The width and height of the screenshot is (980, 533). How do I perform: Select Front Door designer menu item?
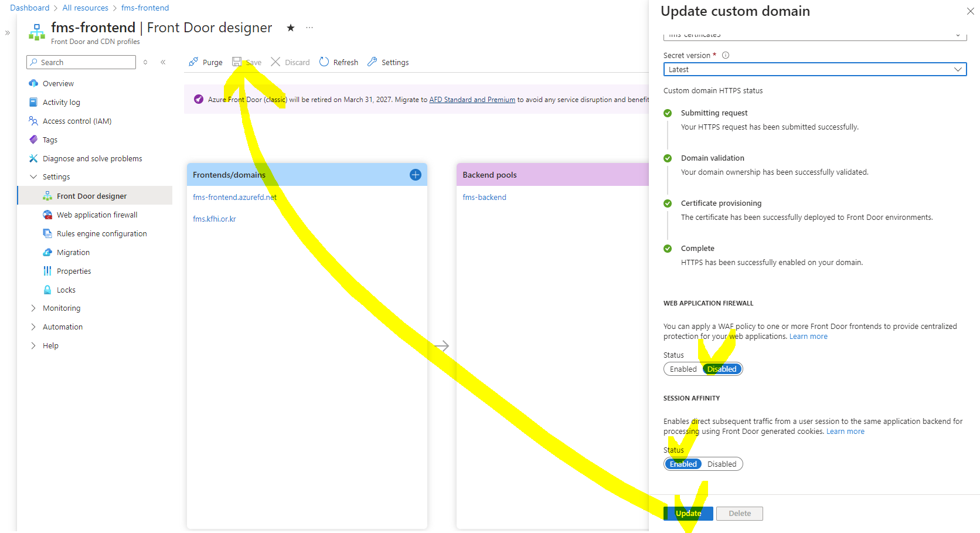[x=95, y=196]
